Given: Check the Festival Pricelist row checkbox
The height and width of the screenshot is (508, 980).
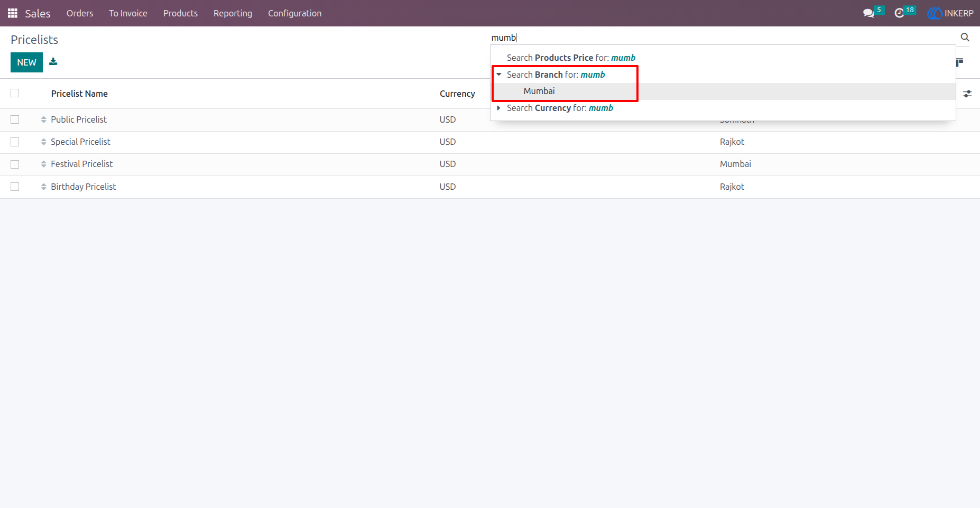Looking at the screenshot, I should point(15,164).
